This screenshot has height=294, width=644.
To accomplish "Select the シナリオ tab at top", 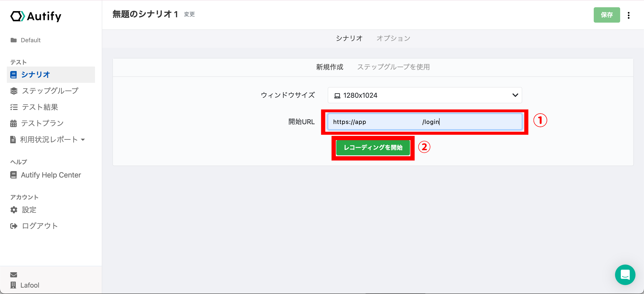I will 349,38.
